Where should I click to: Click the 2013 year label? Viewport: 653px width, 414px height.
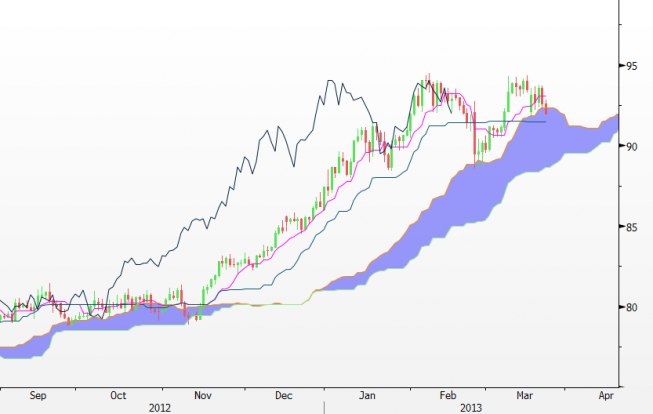coord(471,408)
